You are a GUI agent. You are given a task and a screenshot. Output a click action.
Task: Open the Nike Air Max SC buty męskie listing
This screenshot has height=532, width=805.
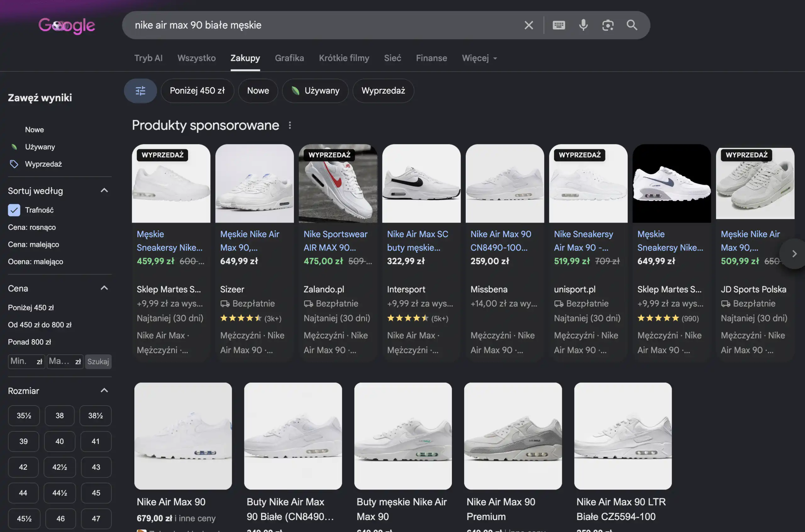(x=418, y=241)
